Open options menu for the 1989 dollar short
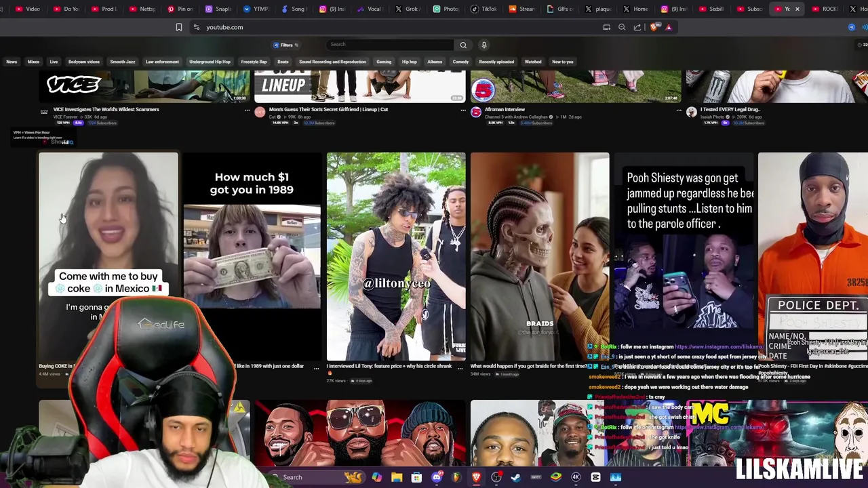868x488 pixels. point(316,368)
